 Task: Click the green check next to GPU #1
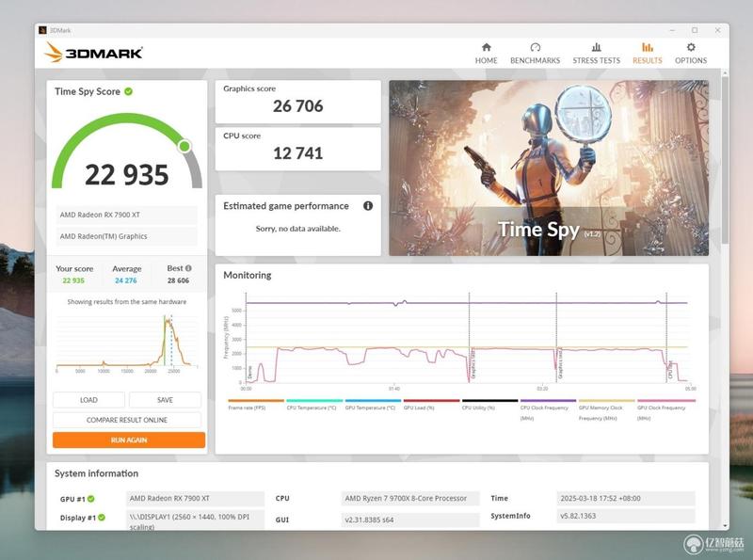click(x=90, y=499)
